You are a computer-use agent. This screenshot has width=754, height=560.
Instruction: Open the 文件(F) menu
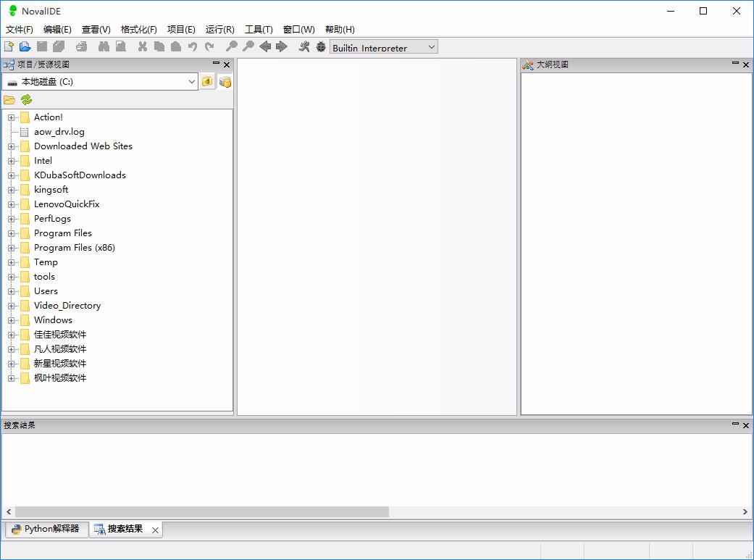tap(20, 30)
